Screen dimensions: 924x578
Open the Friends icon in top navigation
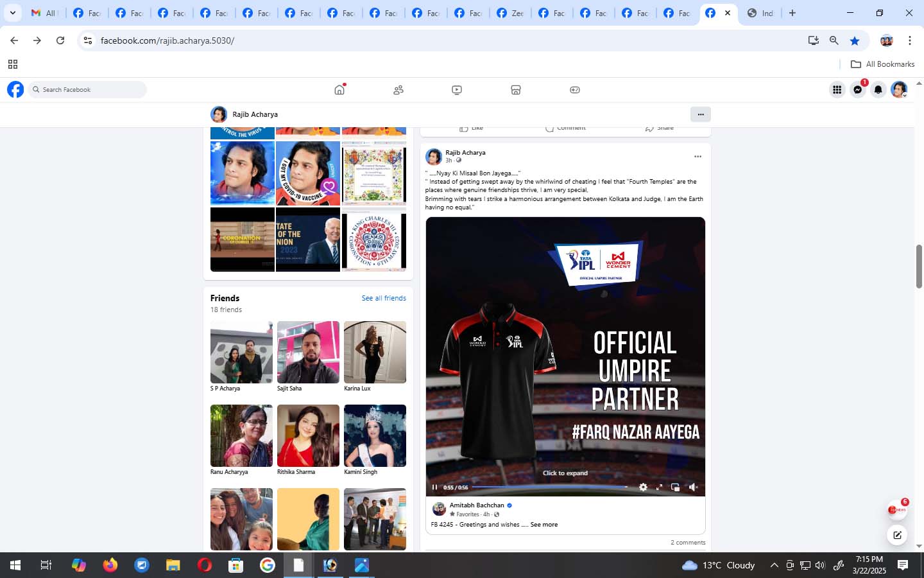pos(398,90)
